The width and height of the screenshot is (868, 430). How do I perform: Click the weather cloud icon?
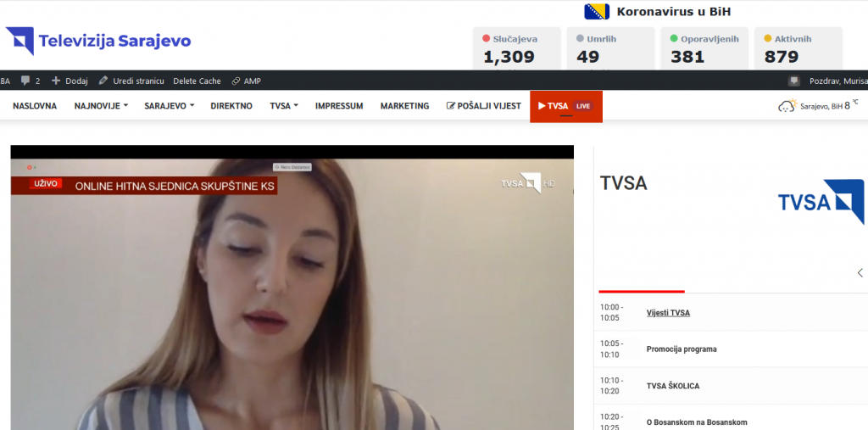(x=787, y=106)
